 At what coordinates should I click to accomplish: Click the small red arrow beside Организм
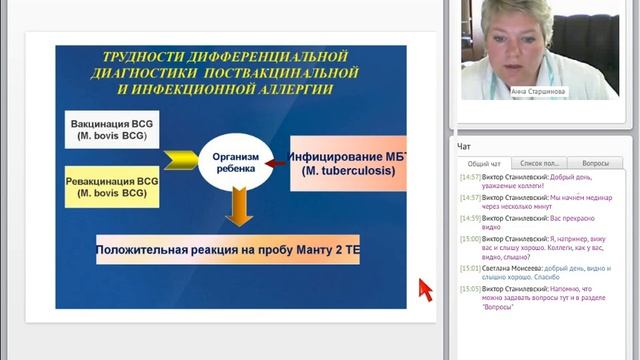pyautogui.click(x=275, y=164)
